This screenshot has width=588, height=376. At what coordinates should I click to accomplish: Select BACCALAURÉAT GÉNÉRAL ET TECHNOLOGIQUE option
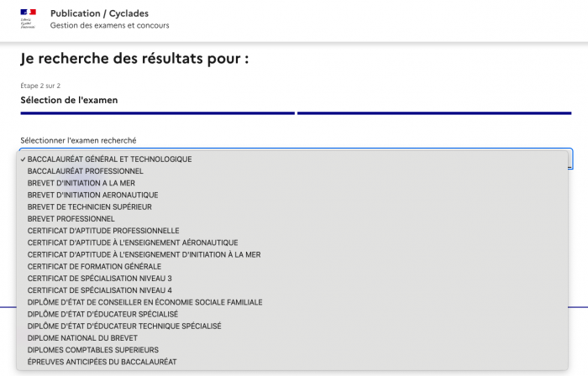click(292, 159)
